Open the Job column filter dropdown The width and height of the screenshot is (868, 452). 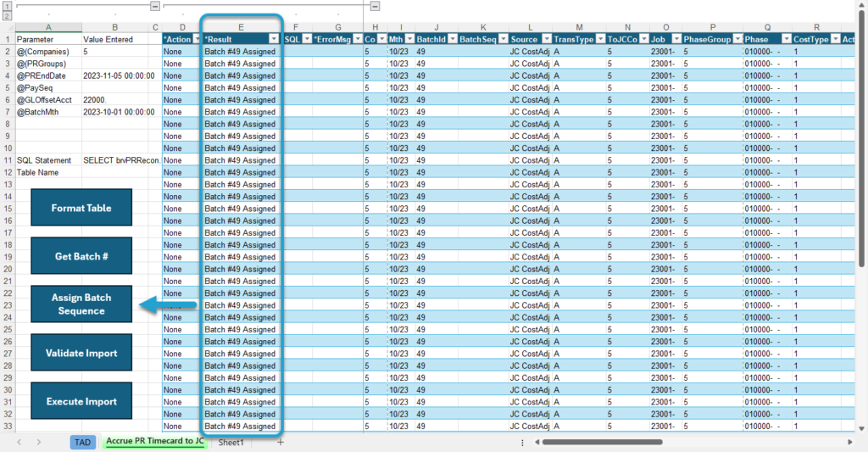pos(676,39)
